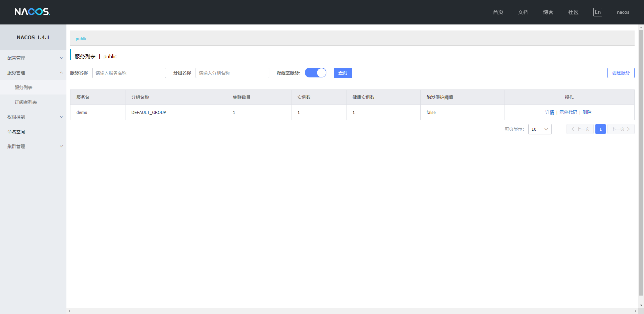Click the 'false' threshold cell
This screenshot has width=644, height=314.
point(462,112)
